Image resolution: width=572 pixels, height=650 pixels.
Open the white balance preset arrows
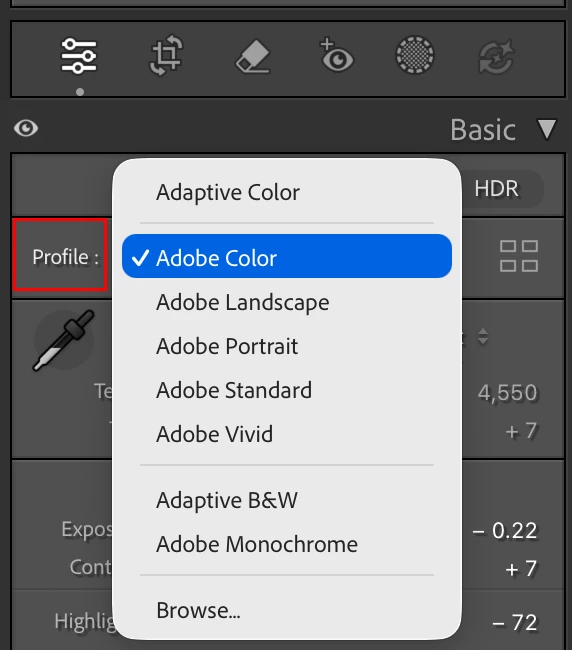point(483,336)
